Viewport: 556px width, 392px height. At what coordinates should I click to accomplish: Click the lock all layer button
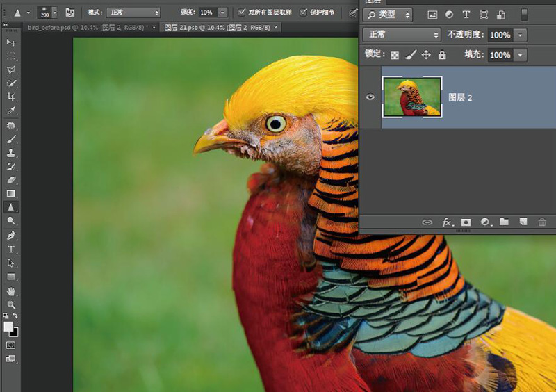click(x=442, y=55)
